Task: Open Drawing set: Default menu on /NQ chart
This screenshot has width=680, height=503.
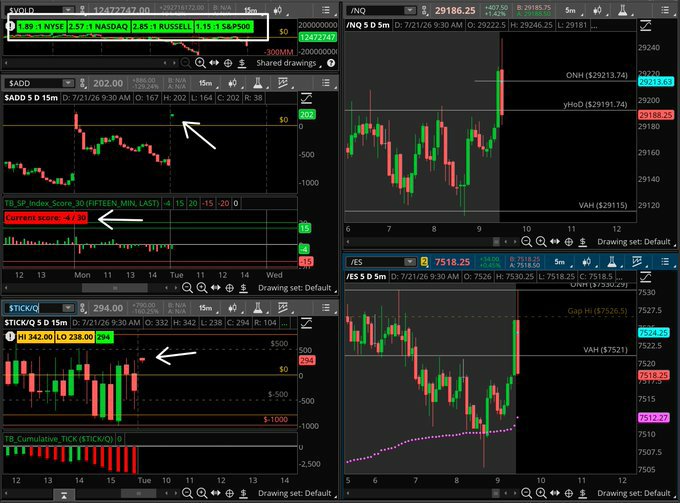Action: tap(636, 242)
